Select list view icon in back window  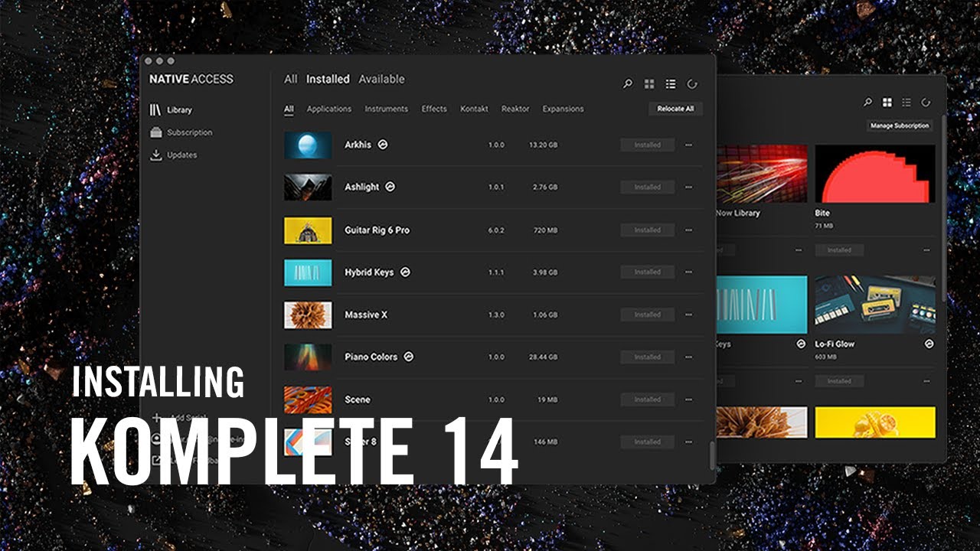[906, 103]
